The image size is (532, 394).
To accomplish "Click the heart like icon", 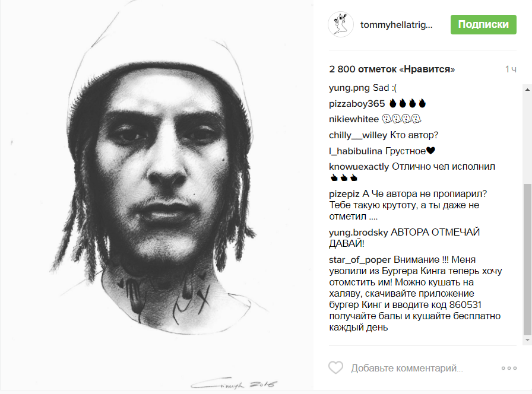I will tap(335, 368).
